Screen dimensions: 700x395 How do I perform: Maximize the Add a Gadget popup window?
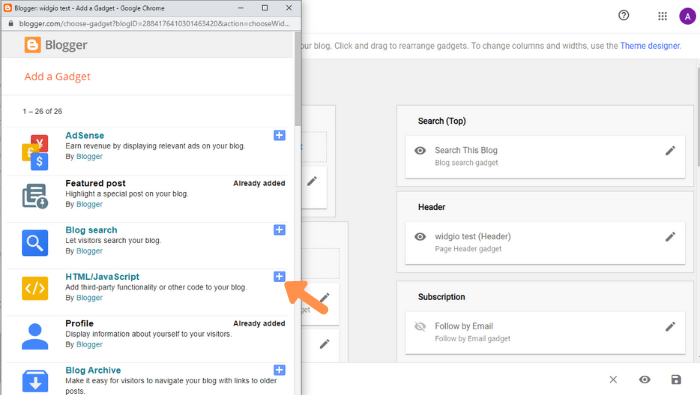pyautogui.click(x=265, y=8)
